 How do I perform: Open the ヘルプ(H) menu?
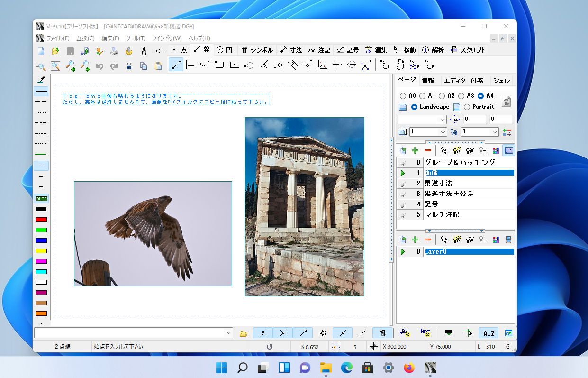(x=199, y=38)
